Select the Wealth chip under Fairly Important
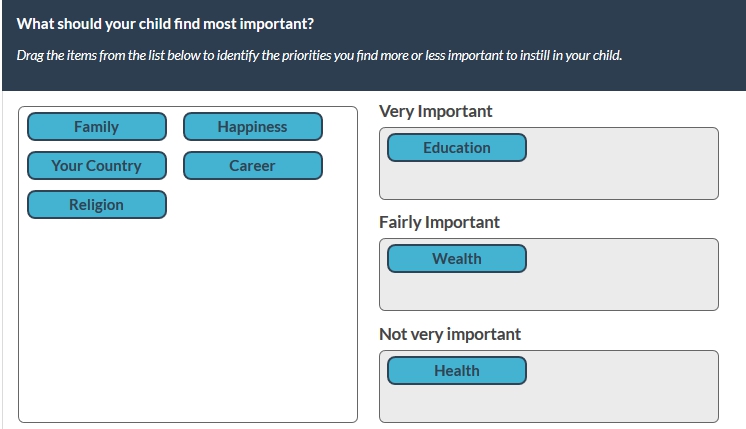Screen dimensions: 746x429 456,259
